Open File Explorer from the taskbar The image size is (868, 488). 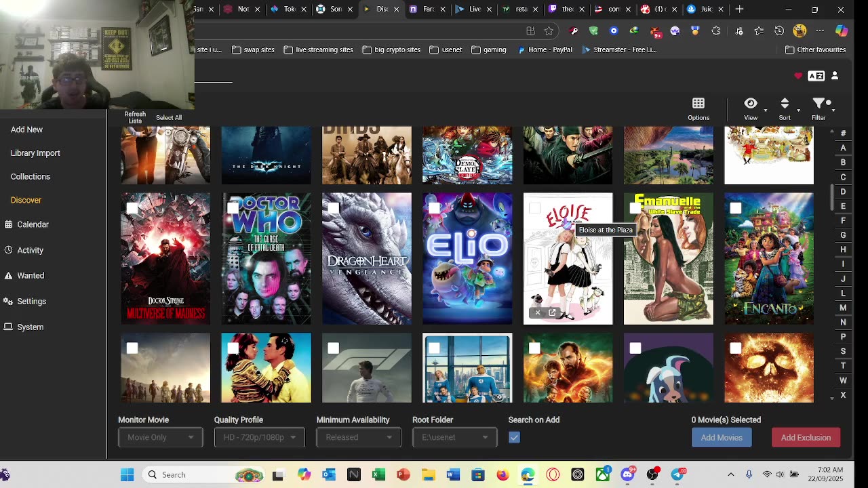[428, 474]
